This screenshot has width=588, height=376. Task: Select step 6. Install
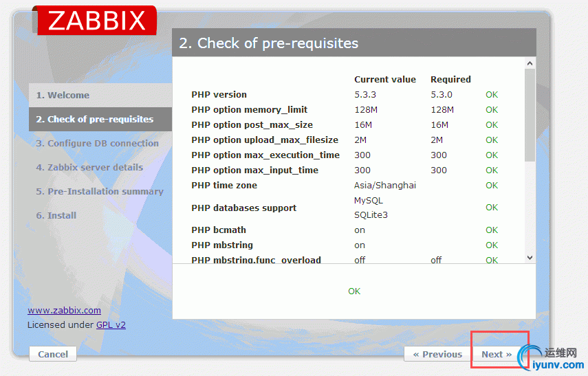pos(56,216)
